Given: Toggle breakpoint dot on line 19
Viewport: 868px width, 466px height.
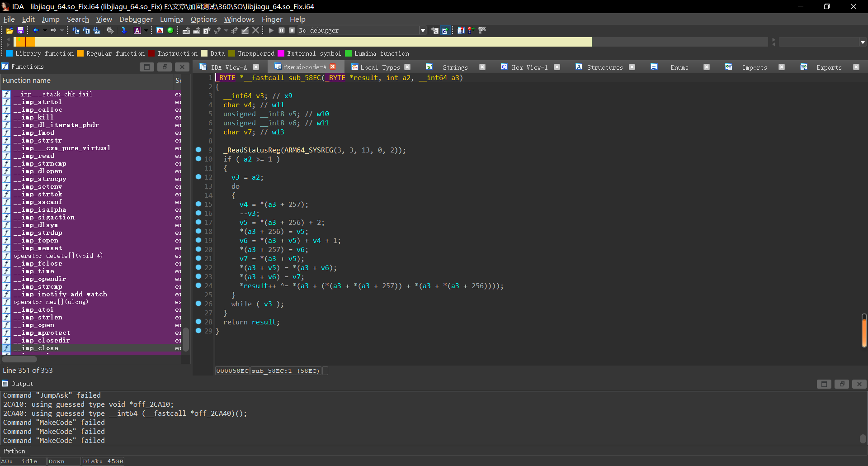Looking at the screenshot, I should pos(198,240).
